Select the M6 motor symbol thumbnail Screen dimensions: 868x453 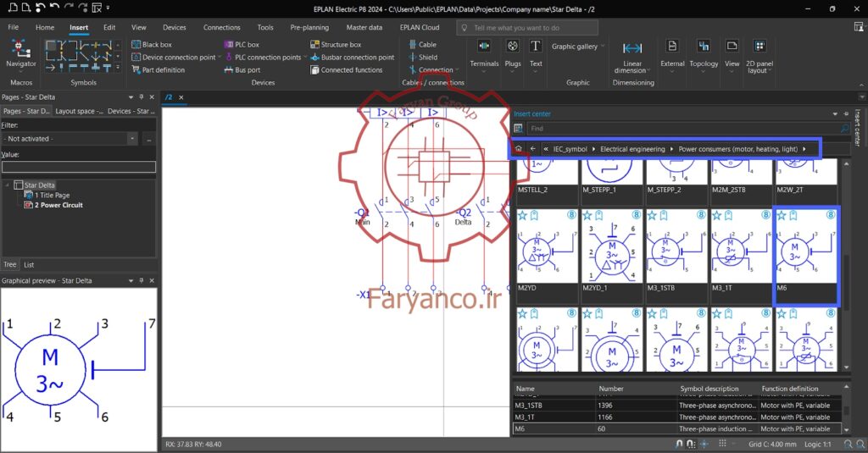point(806,256)
